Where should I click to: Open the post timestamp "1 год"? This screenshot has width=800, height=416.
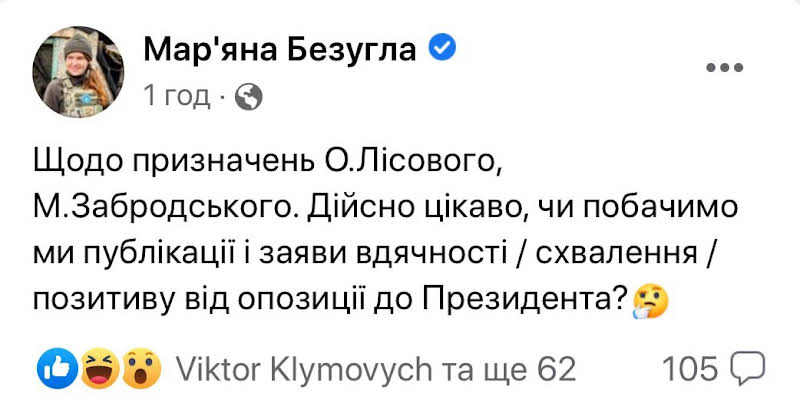pos(176,96)
